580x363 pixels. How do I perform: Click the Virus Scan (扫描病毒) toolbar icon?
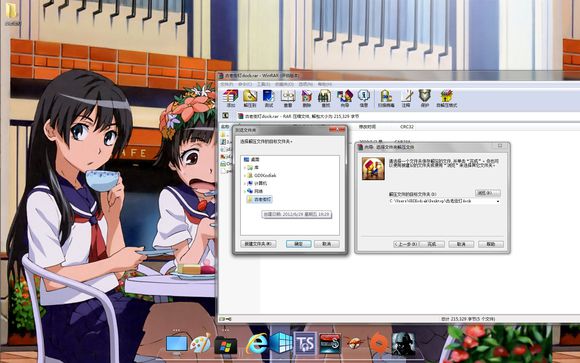point(386,98)
